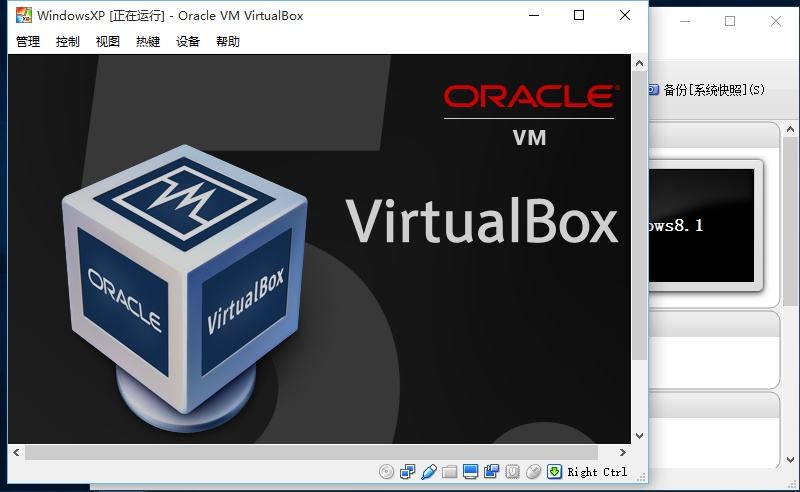Expand the 设备 menu
This screenshot has height=492, width=800.
[x=188, y=42]
